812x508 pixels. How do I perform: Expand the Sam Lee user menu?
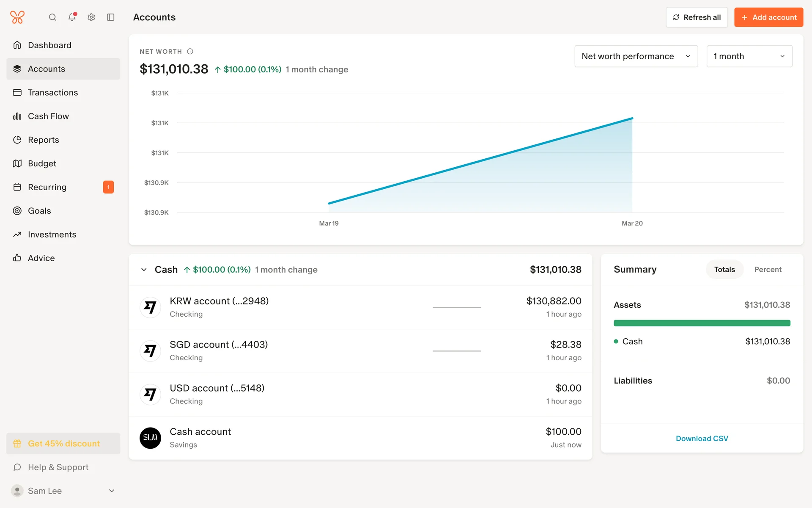pos(112,491)
